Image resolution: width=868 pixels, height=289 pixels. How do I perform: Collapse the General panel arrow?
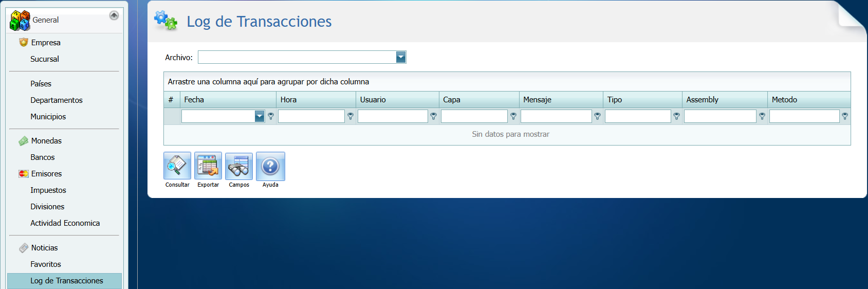(114, 15)
